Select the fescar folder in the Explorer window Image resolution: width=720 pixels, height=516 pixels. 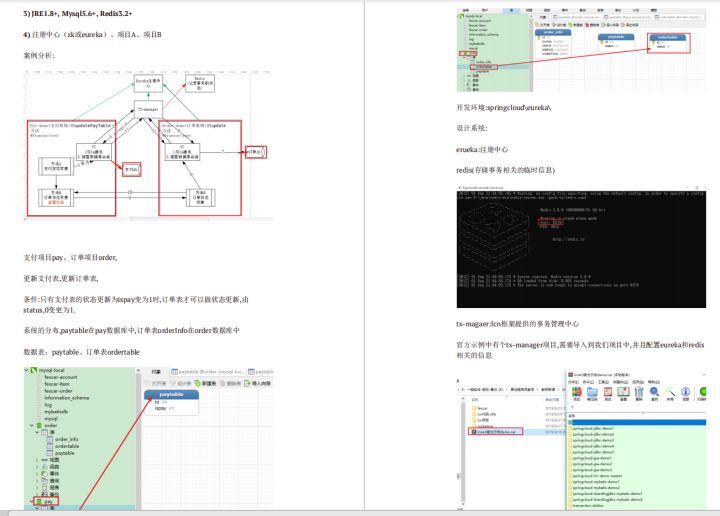click(x=480, y=408)
